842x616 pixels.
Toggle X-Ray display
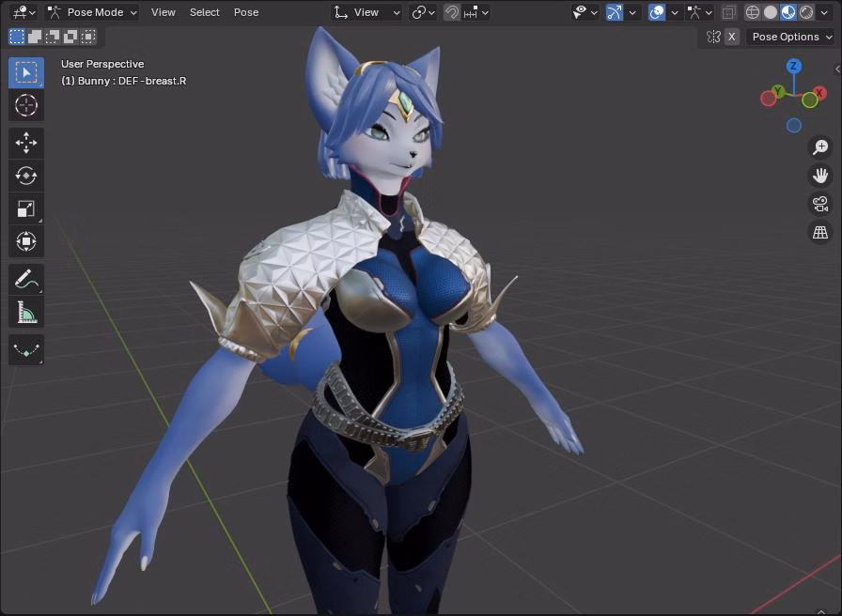[728, 12]
